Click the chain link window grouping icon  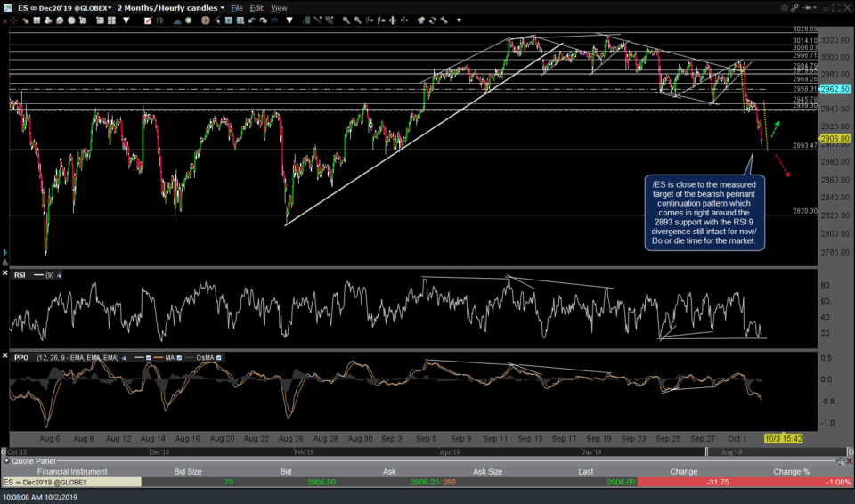tap(794, 8)
